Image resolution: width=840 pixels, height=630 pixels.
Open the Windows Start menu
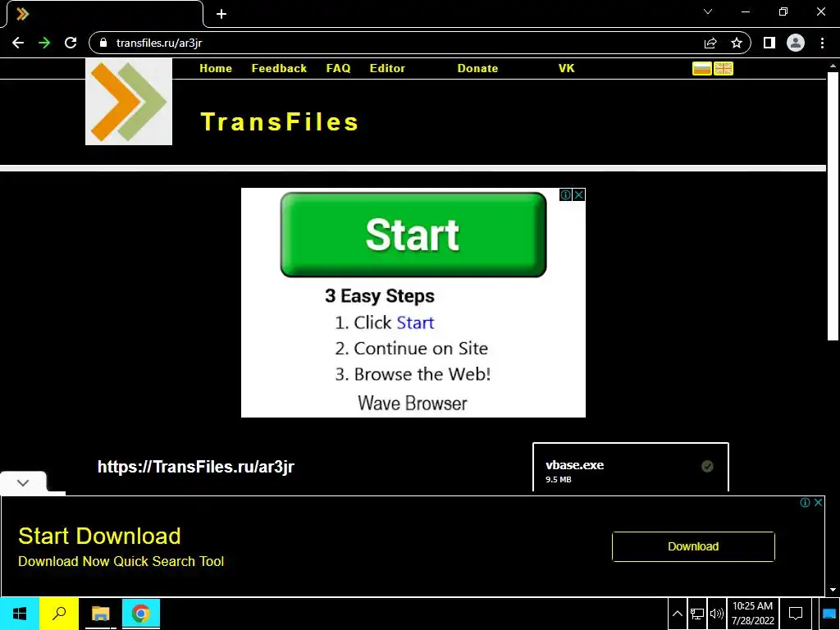pos(20,614)
